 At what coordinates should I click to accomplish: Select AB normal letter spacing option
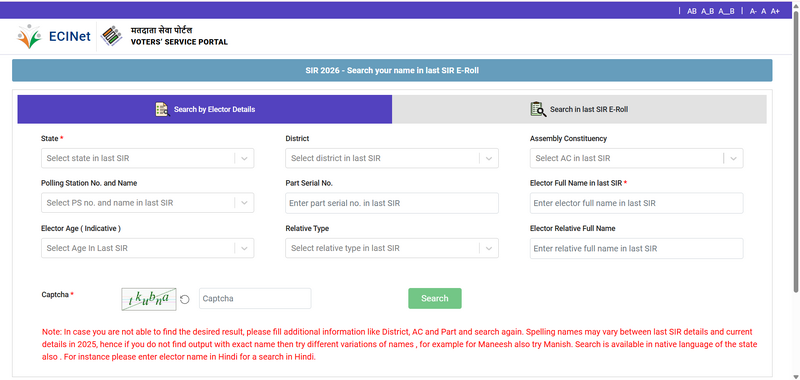691,11
